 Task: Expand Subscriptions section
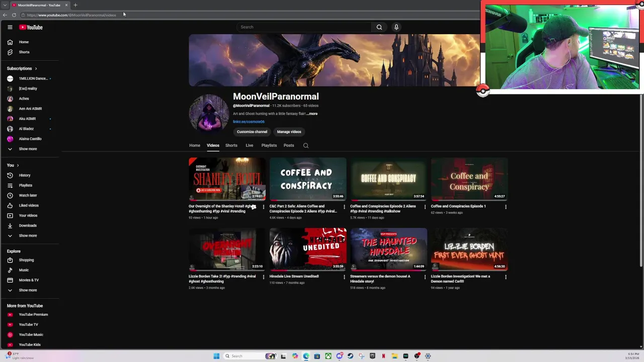point(22,68)
